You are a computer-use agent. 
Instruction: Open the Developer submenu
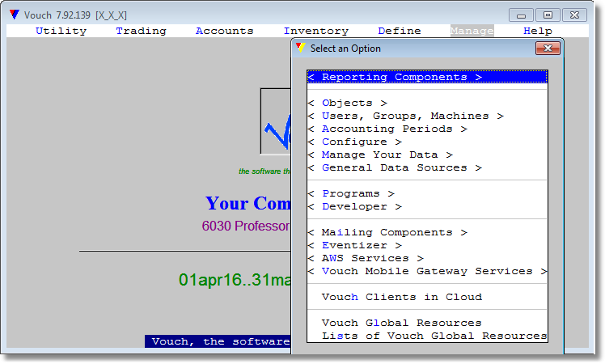[427, 206]
